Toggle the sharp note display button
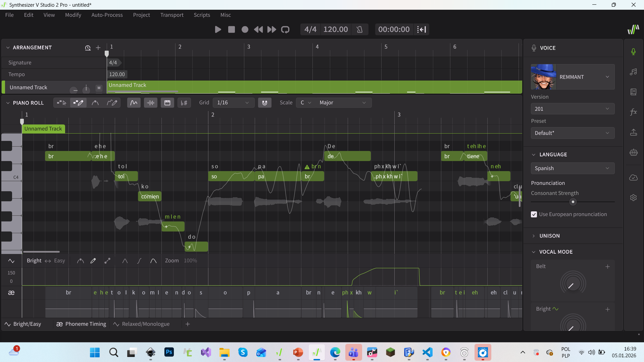The height and width of the screenshot is (362, 644). [184, 103]
